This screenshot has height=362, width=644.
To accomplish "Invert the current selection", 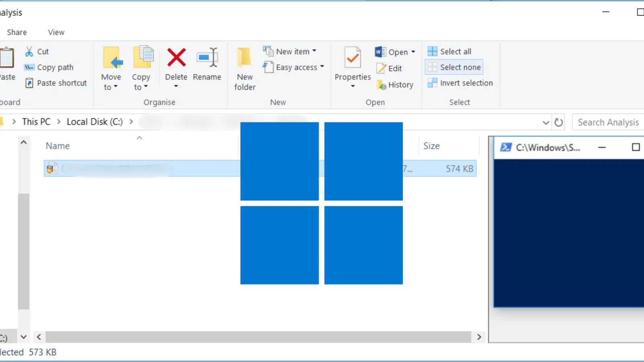I will [x=460, y=83].
